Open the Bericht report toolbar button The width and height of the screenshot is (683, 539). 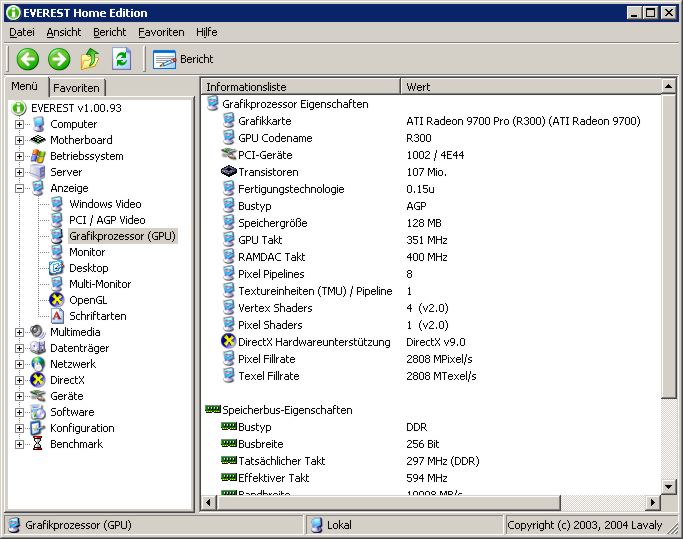click(x=183, y=59)
